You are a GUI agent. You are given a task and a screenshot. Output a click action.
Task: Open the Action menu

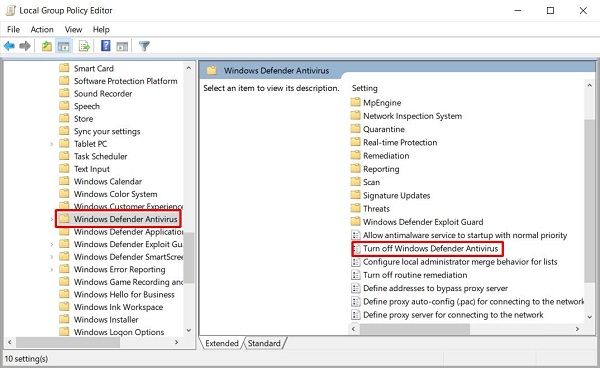click(x=42, y=29)
